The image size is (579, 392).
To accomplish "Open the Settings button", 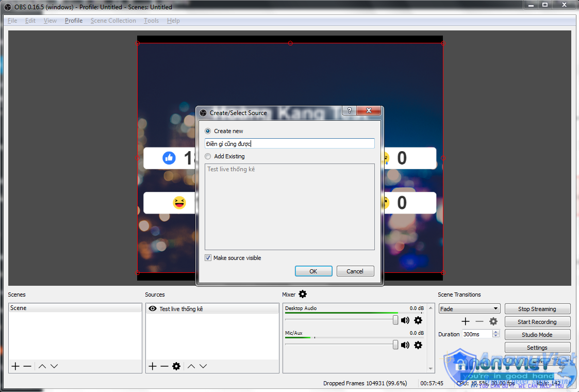I will pos(537,348).
